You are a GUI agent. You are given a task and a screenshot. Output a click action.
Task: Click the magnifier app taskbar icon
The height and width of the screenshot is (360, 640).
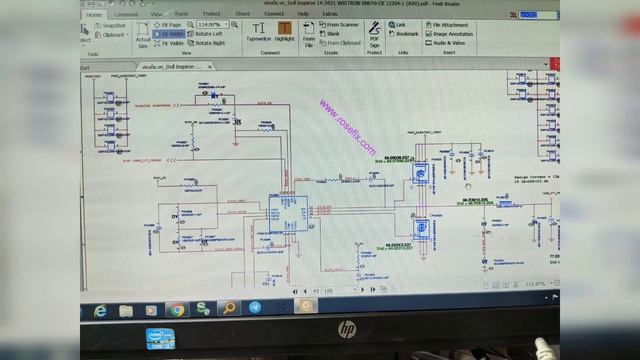click(x=229, y=308)
